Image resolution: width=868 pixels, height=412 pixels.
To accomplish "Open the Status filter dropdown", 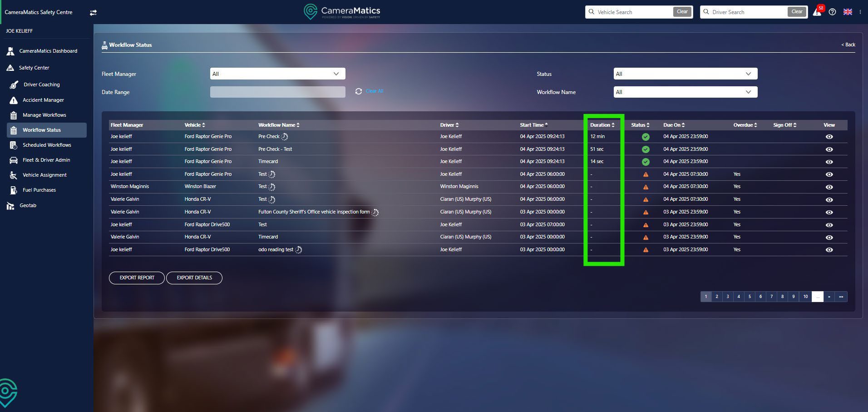I will (685, 74).
